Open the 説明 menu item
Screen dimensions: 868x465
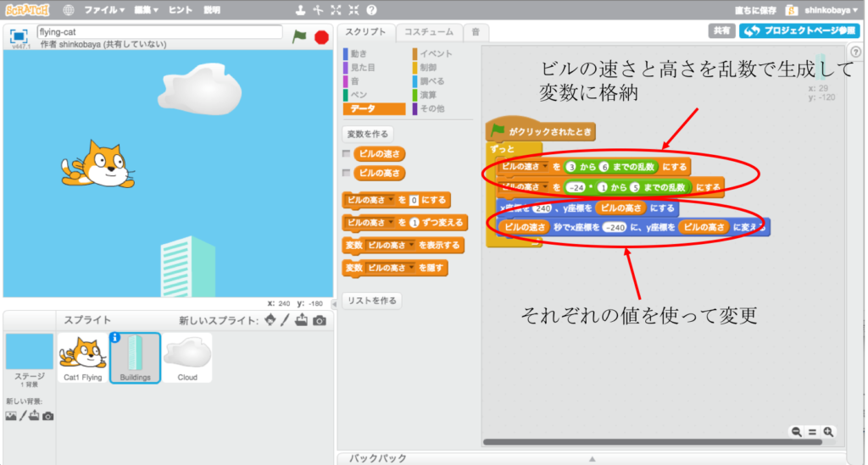point(211,10)
